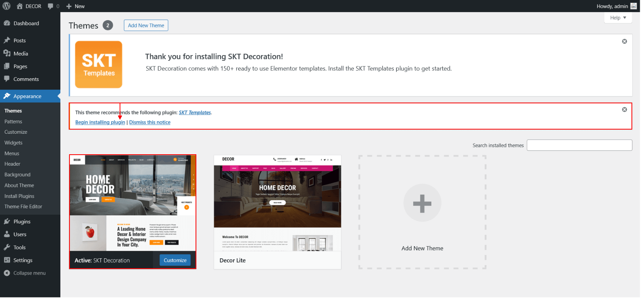The height and width of the screenshot is (299, 644).
Task: Click the Users person icon
Action: 7,234
